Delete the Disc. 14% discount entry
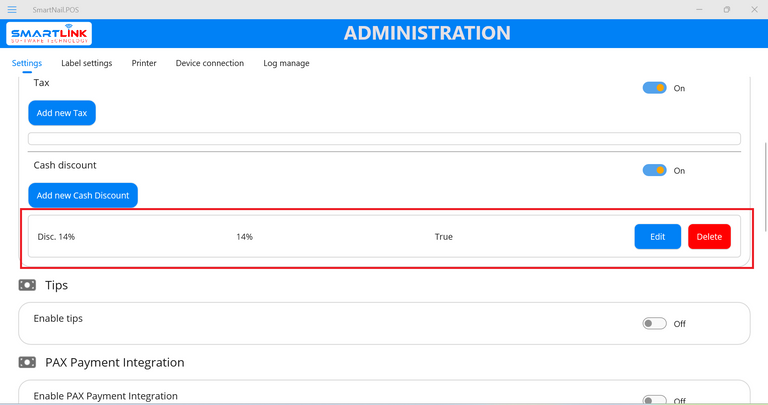This screenshot has width=768, height=405. coord(709,237)
